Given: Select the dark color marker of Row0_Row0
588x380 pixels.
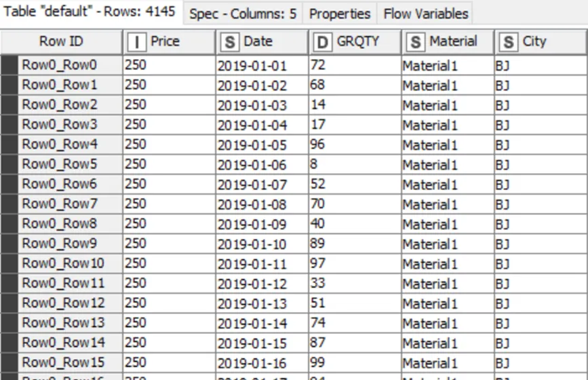Looking at the screenshot, I should click(x=9, y=65).
